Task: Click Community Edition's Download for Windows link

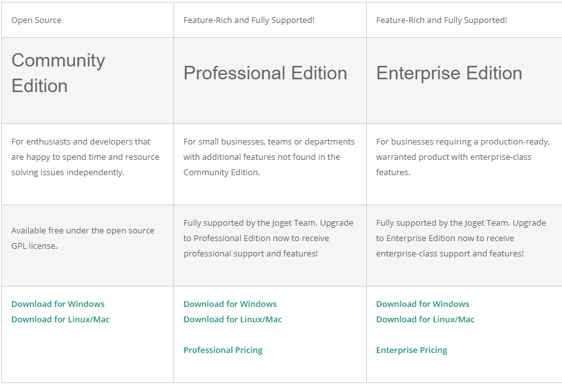Action: 58,304
